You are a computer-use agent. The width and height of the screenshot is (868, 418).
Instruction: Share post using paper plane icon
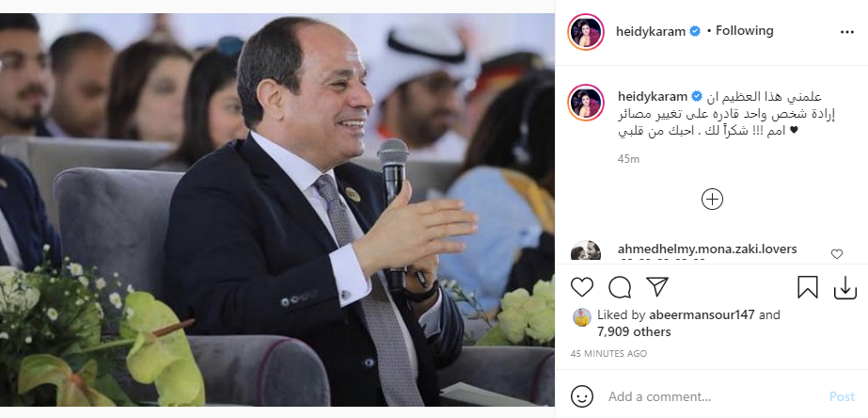[657, 287]
